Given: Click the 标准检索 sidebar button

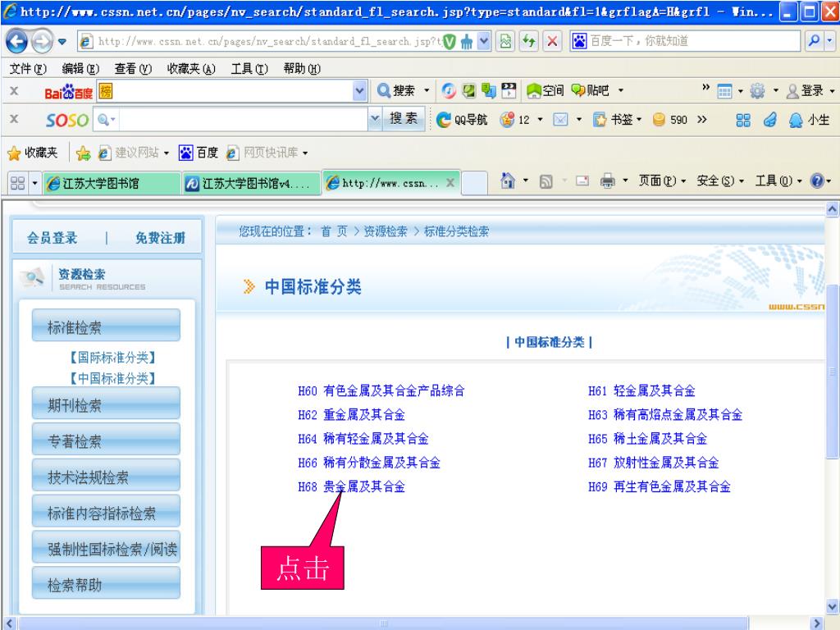Looking at the screenshot, I should coord(106,326).
